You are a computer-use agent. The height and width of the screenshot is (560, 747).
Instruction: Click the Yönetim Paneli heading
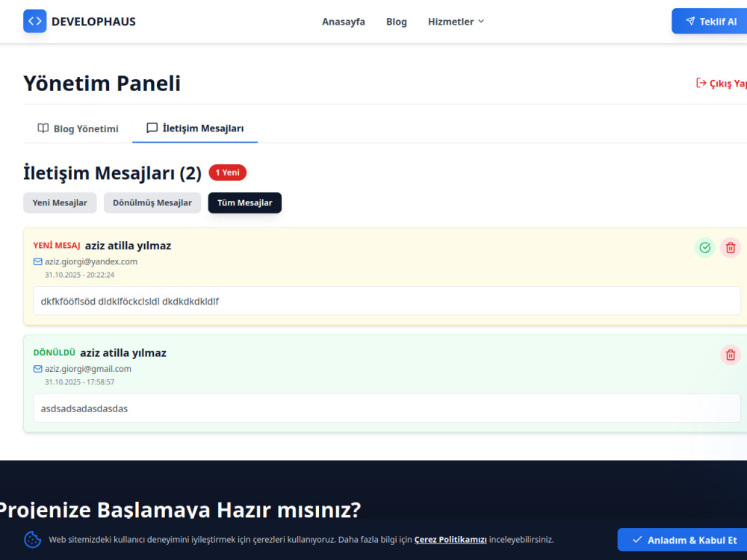(102, 84)
